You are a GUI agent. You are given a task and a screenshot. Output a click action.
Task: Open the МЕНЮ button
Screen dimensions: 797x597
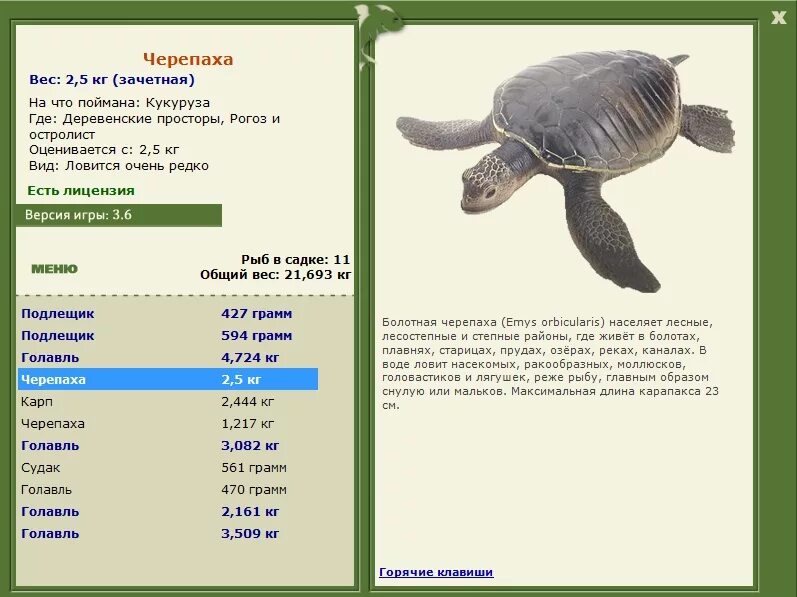(54, 269)
